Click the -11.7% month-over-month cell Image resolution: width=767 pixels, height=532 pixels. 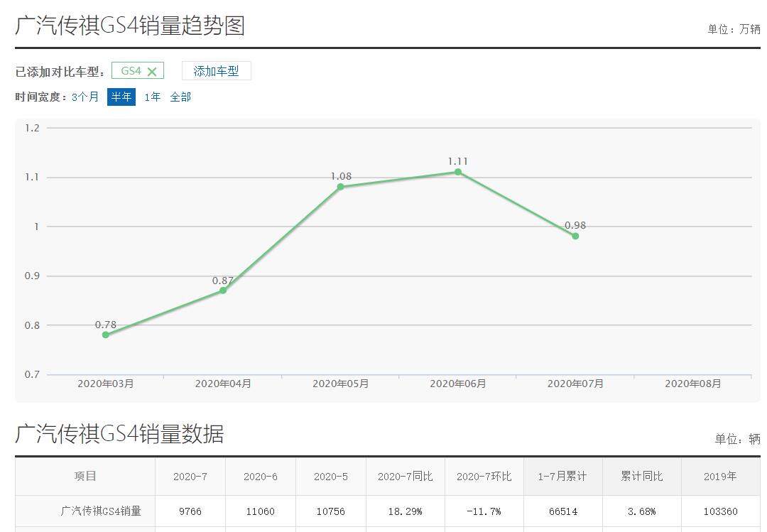click(x=484, y=511)
